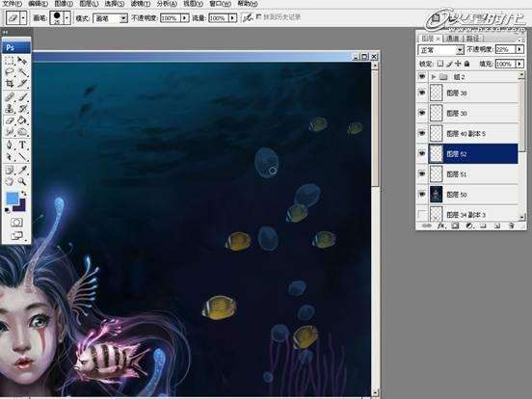Viewport: 532px width, 399px height.
Task: Open the brush preset picker arrow
Action: [66, 17]
